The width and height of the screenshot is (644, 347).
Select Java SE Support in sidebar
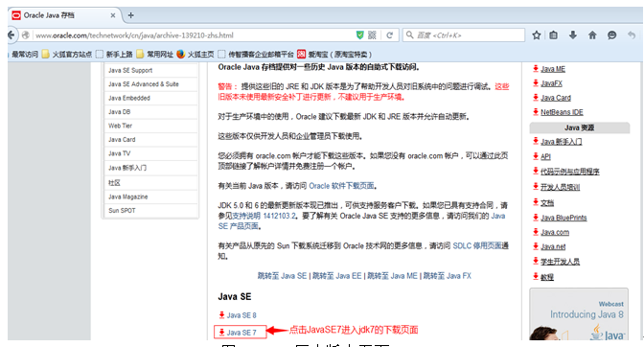tap(130, 70)
